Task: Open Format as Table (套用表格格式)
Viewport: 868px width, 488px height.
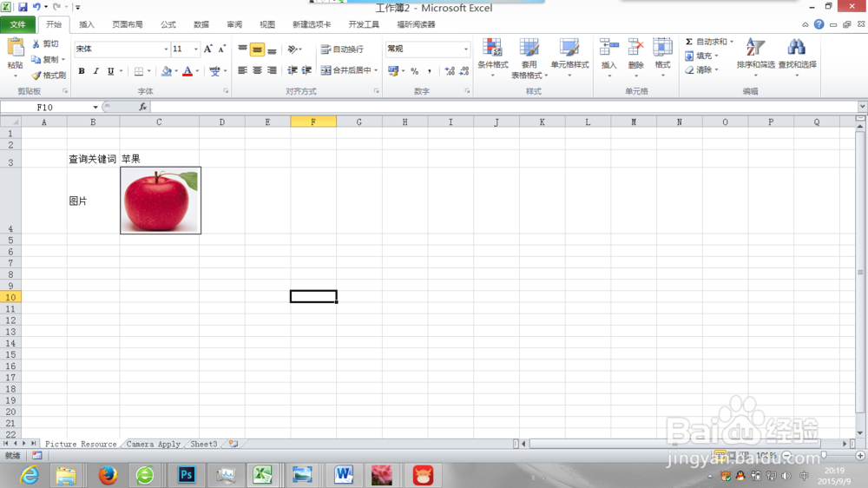Action: (x=529, y=57)
